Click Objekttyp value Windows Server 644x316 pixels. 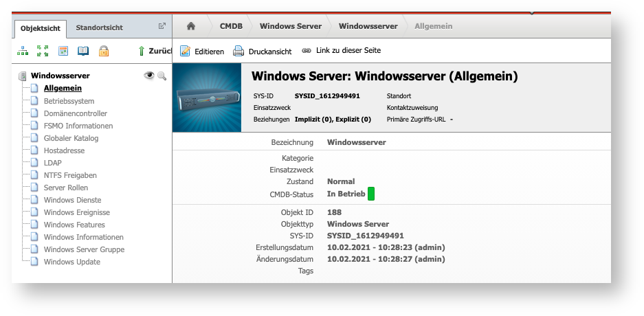[x=358, y=224]
